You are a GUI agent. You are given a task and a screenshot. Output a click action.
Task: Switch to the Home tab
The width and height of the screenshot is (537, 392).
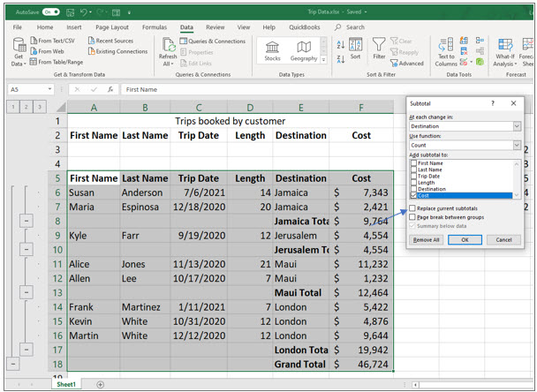point(45,27)
